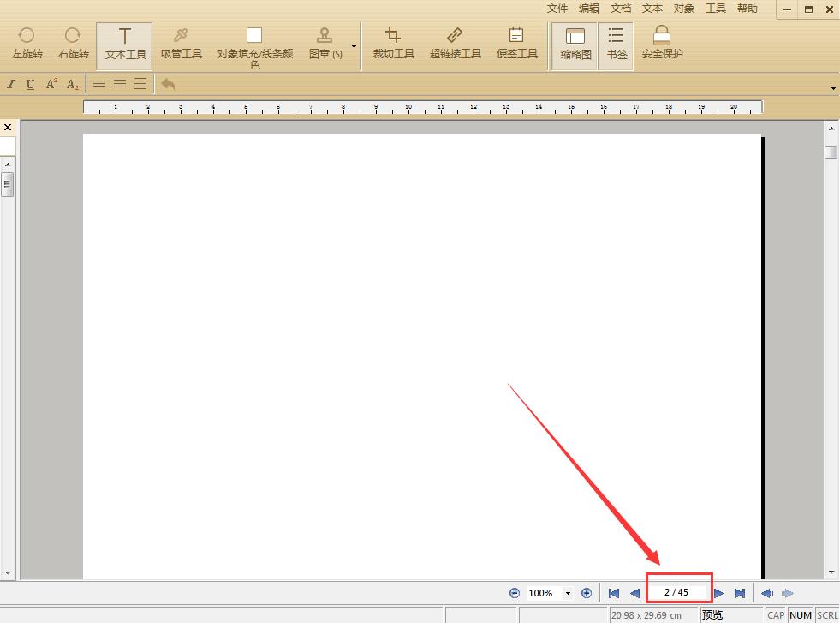Click the 对象填充/线条颜色 color swatch
This screenshot has width=840, height=623.
[x=254, y=36]
